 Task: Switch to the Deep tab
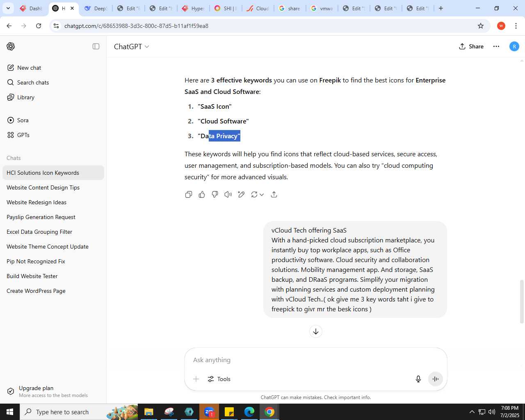tap(96, 8)
